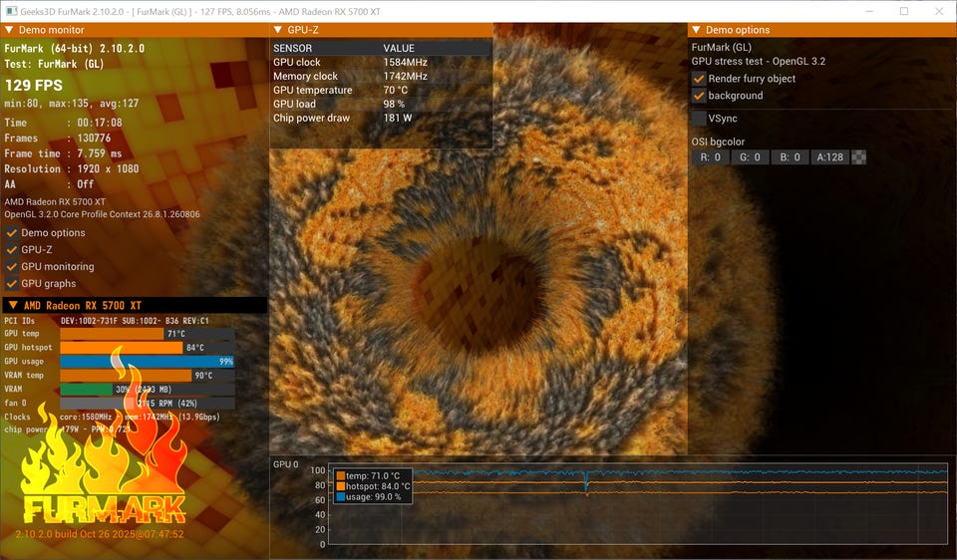957x560 pixels.
Task: Click the FurMark app icon in title bar
Action: (11, 11)
